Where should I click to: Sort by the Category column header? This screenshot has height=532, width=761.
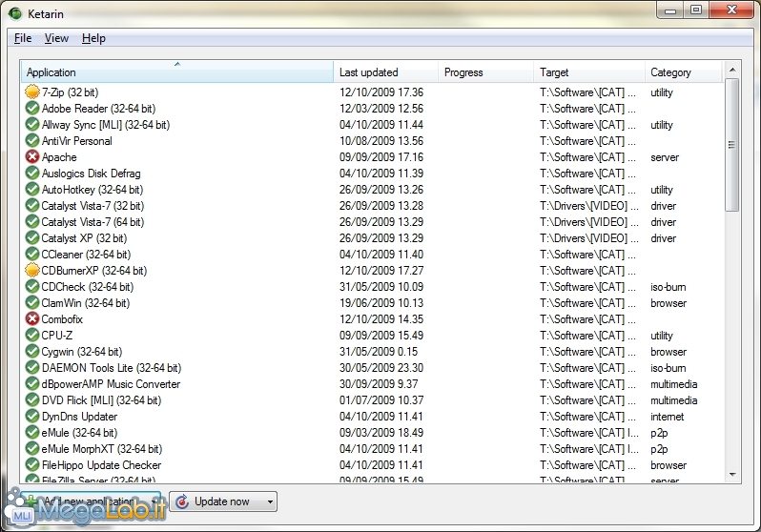(x=684, y=72)
